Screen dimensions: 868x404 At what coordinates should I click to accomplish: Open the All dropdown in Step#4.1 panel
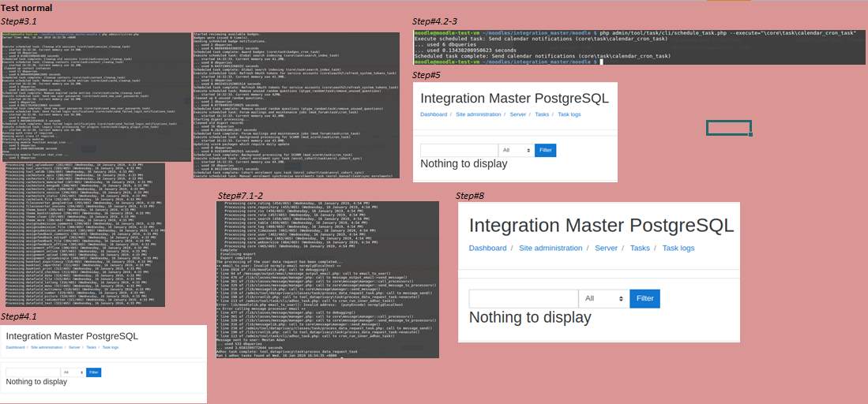[x=73, y=372]
